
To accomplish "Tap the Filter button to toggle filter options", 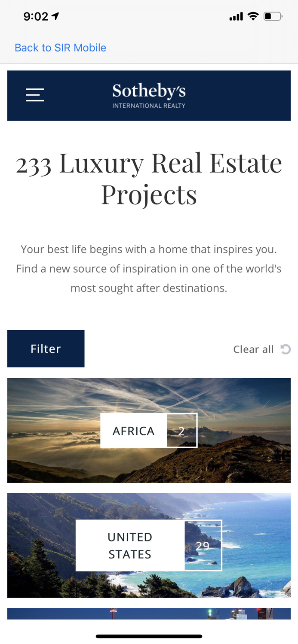I will 46,348.
